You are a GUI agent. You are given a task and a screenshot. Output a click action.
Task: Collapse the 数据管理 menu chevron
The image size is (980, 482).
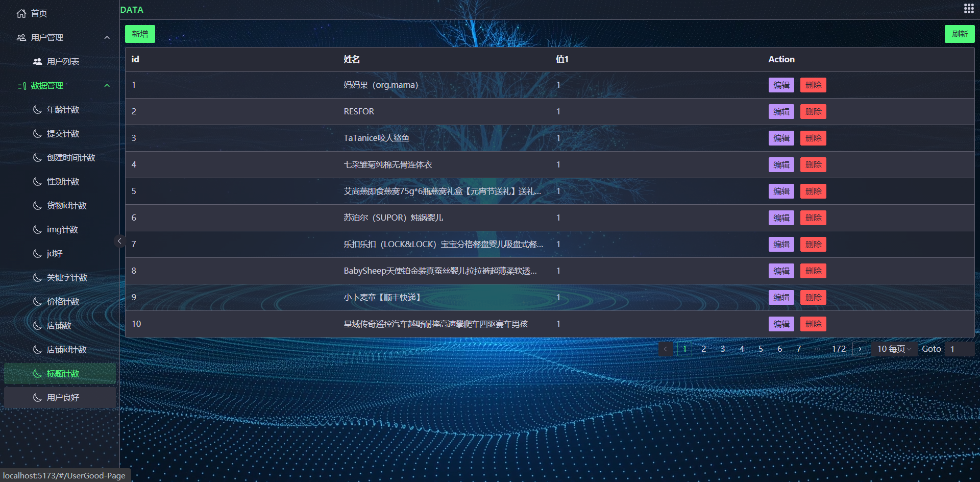click(107, 85)
